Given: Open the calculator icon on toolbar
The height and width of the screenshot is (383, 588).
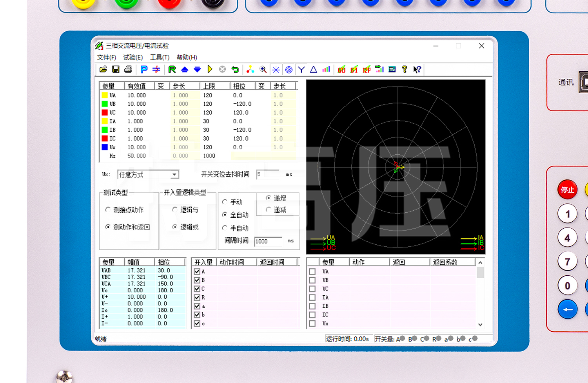Looking at the screenshot, I should click(x=392, y=69).
